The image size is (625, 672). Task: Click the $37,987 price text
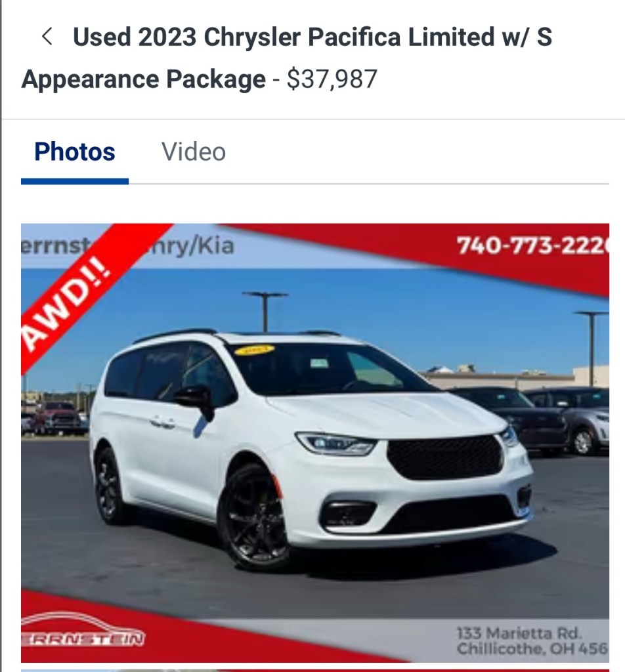tap(332, 79)
